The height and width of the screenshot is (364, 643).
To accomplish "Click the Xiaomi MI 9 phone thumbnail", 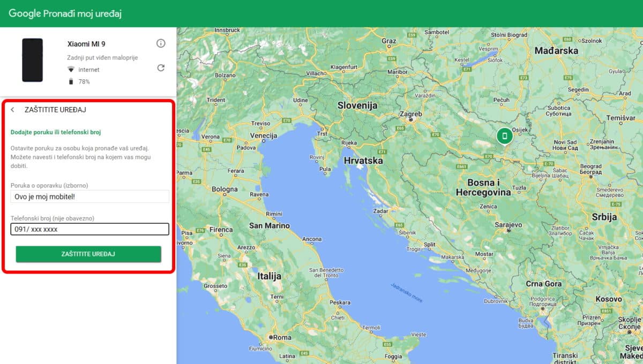I will [x=32, y=61].
